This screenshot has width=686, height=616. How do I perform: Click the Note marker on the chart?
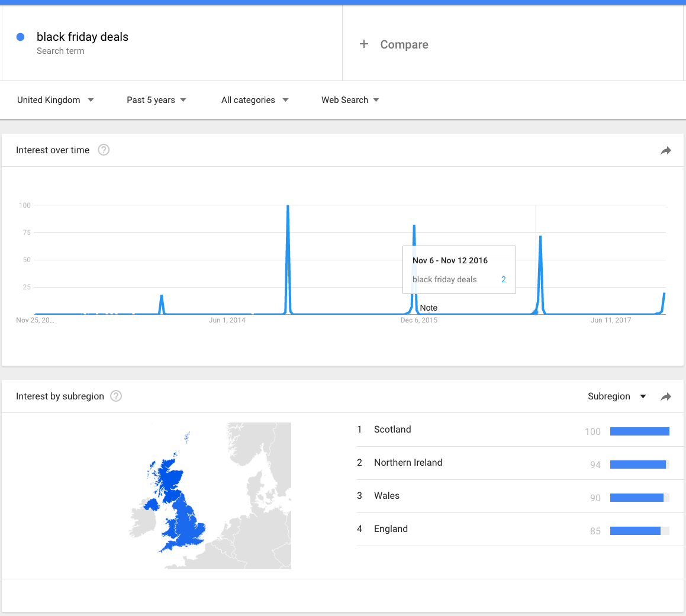point(428,308)
